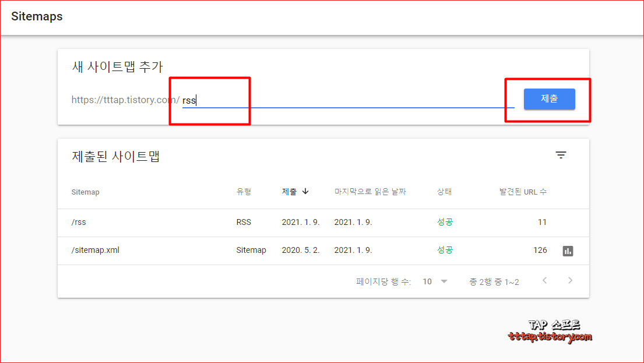Open the chart icon in the sitemap.xml row
Image resolution: width=644 pixels, height=363 pixels.
tap(568, 251)
